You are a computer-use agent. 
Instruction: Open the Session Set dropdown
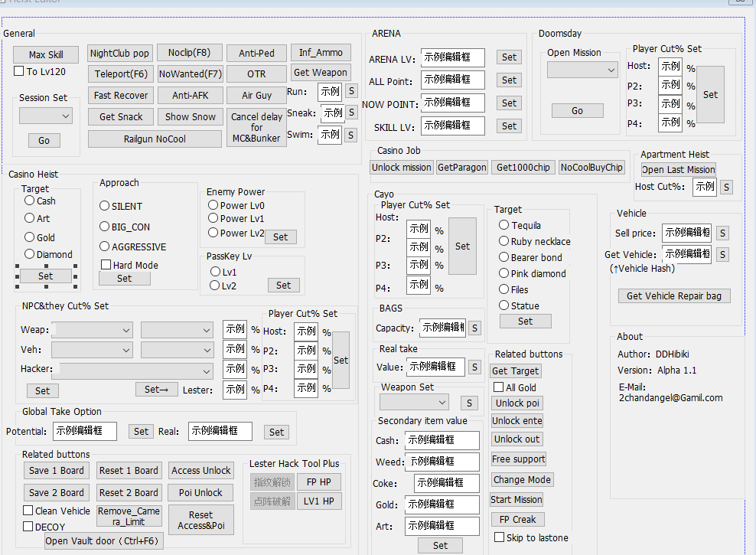46,116
